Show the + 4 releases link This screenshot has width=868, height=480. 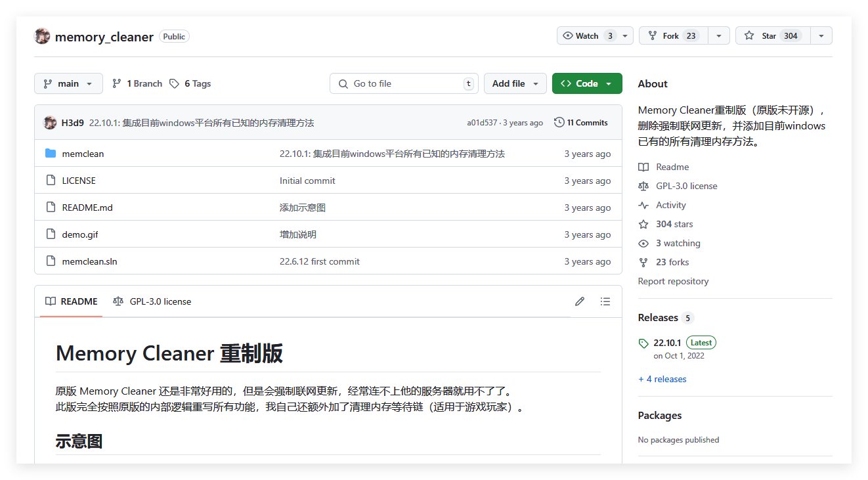click(x=662, y=379)
